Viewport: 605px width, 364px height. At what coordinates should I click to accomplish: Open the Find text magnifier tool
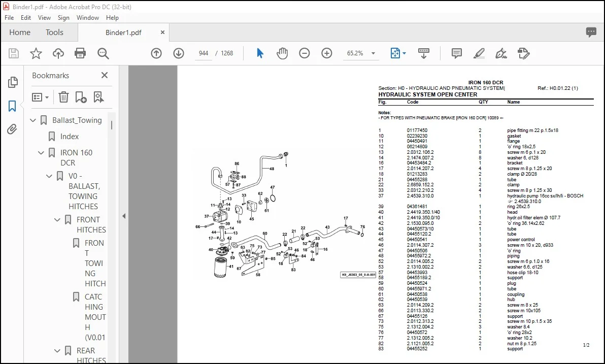point(103,53)
